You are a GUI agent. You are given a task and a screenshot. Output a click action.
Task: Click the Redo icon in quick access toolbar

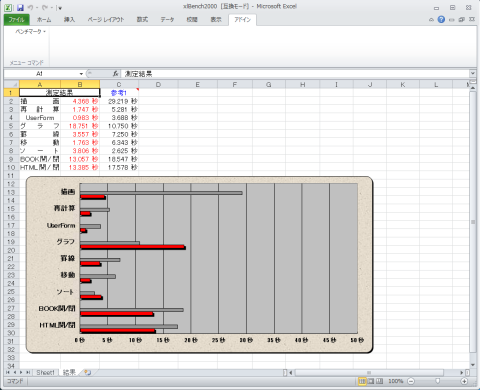point(45,7)
